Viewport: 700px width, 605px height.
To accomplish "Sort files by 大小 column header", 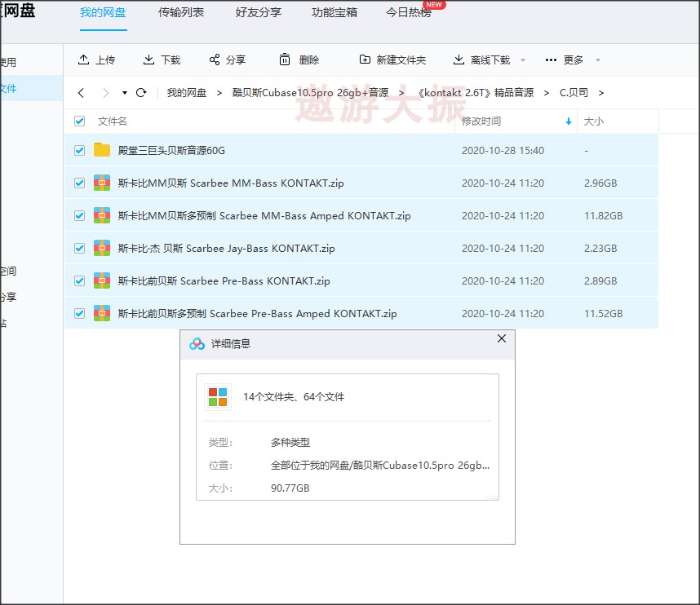I will pos(594,121).
